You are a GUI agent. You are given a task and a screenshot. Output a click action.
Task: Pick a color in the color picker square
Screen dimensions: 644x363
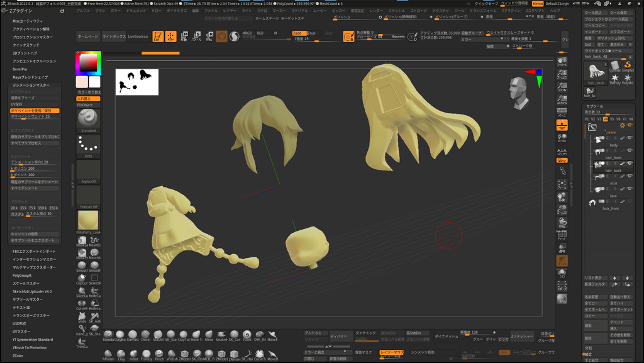(88, 64)
